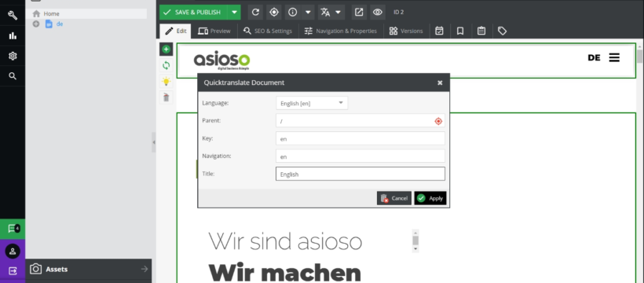This screenshot has height=283, width=644.
Task: Click the lightbulb highlight icon
Action: 166,82
